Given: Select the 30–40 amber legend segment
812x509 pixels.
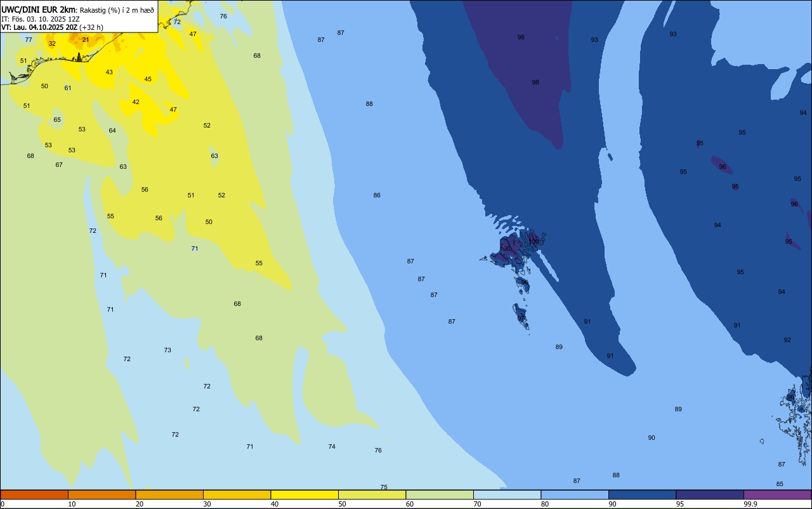Looking at the screenshot, I should pyautogui.click(x=237, y=494).
